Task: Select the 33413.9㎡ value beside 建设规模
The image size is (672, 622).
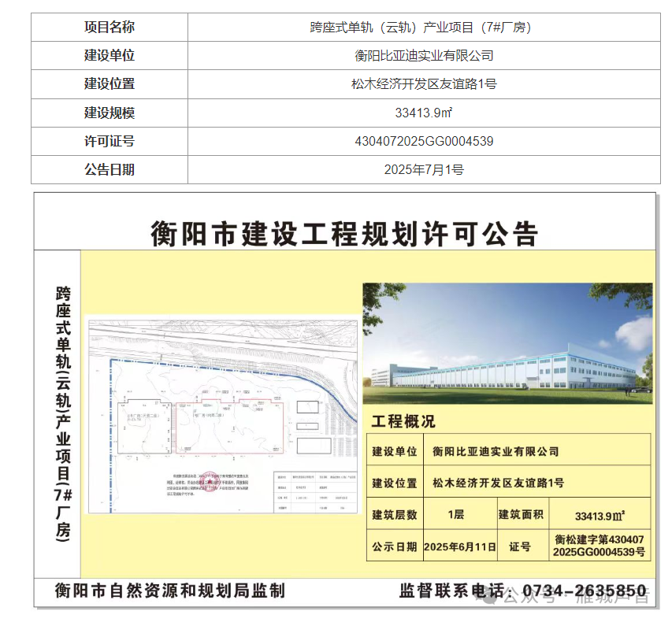Action: (x=424, y=113)
